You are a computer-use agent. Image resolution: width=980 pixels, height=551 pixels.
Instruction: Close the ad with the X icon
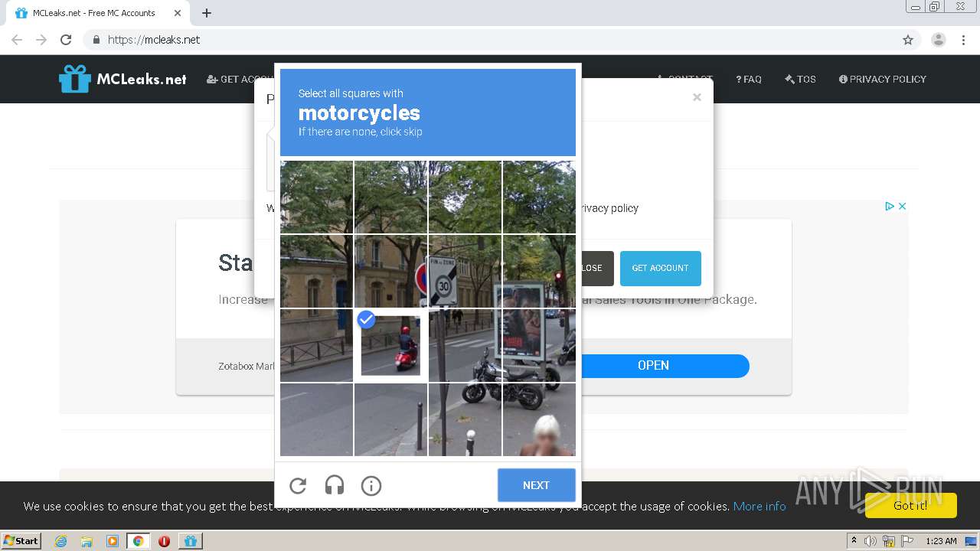click(902, 206)
